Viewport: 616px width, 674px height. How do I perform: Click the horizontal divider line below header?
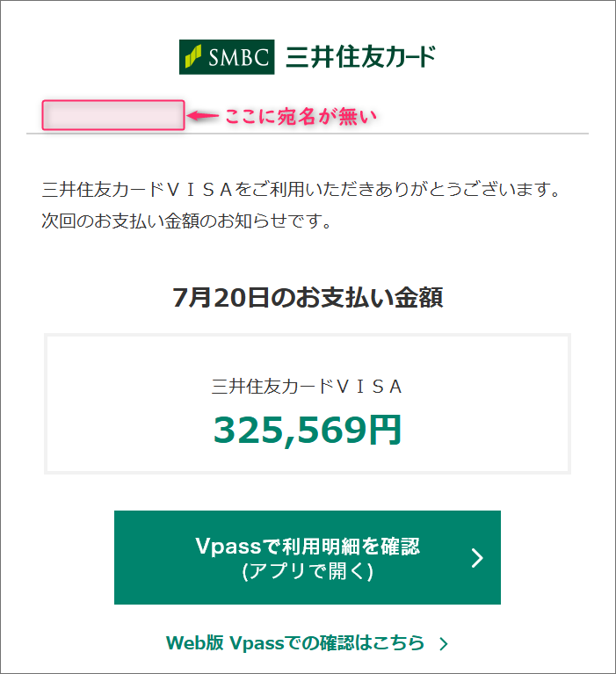(308, 134)
